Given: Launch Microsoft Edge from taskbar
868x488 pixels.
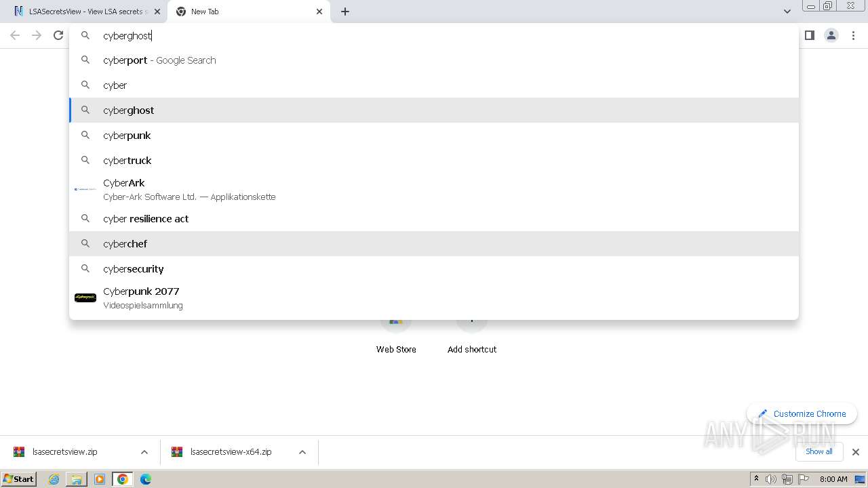Looking at the screenshot, I should coord(146,479).
